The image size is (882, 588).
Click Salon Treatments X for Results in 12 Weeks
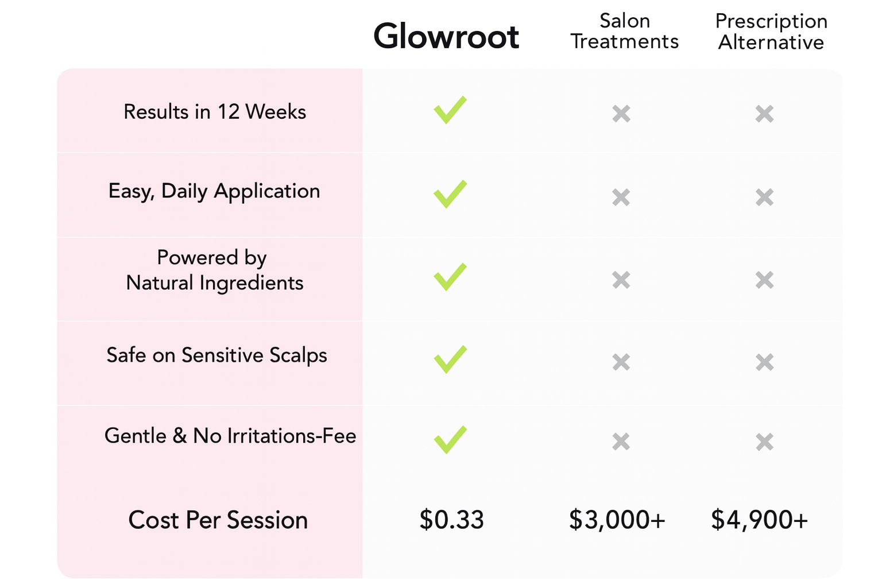pyautogui.click(x=621, y=114)
